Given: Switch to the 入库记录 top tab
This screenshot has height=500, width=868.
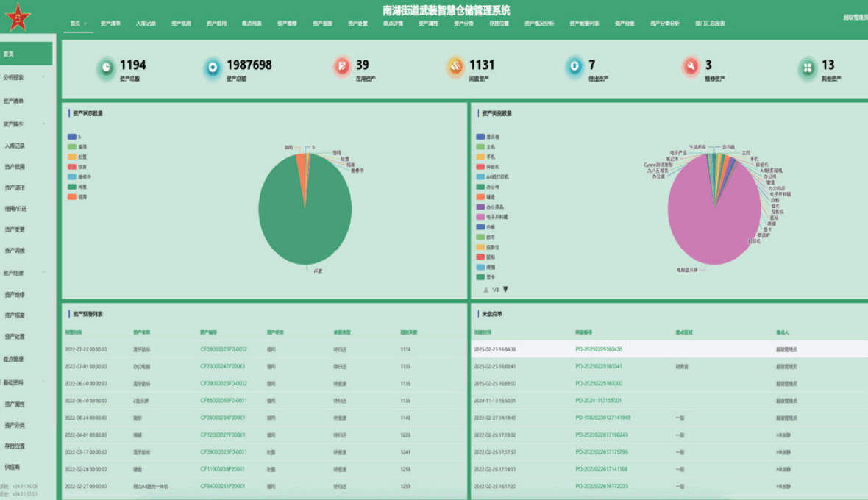Looking at the screenshot, I should [x=146, y=24].
